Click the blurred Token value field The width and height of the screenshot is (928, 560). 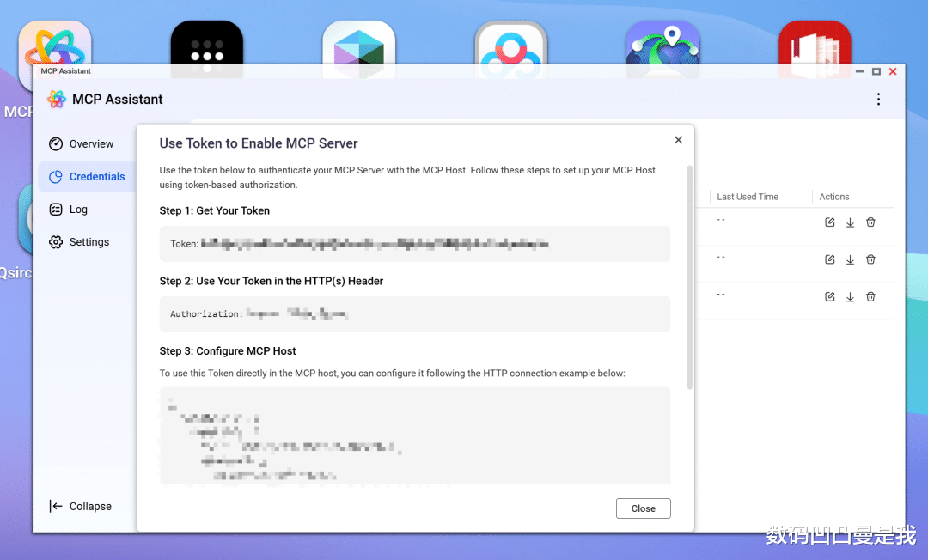click(x=415, y=244)
